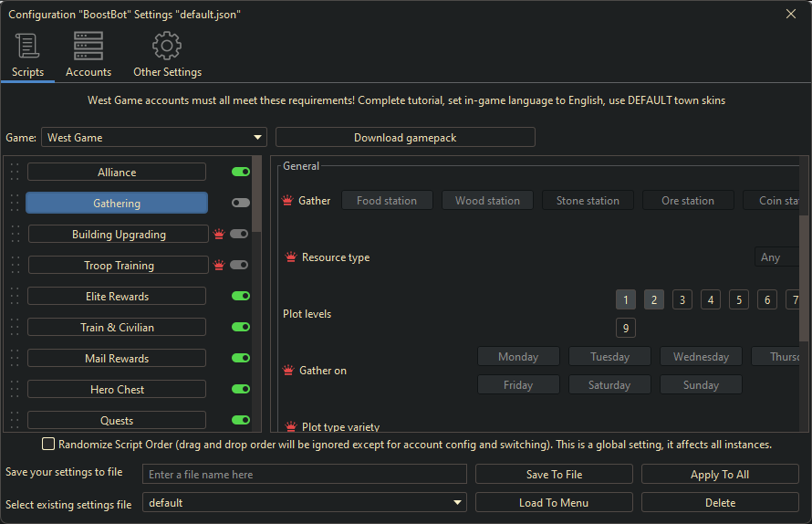Click the settings panel vertical scrollbar
This screenshot has height=524, width=812.
pyautogui.click(x=804, y=274)
